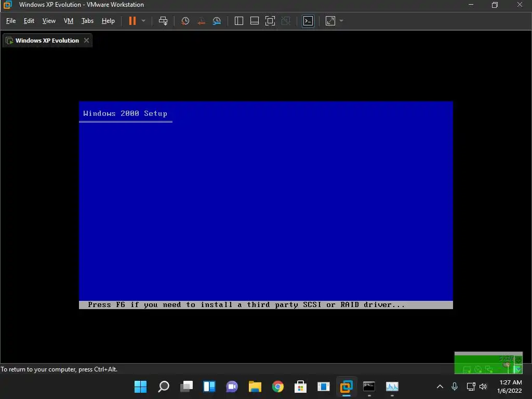Toggle the thumbnail bar view

(x=255, y=21)
